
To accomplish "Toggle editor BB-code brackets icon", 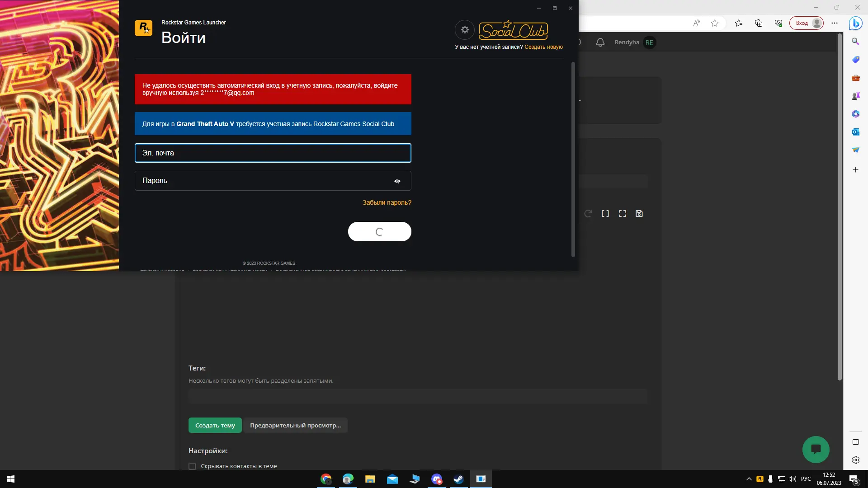I will [605, 214].
